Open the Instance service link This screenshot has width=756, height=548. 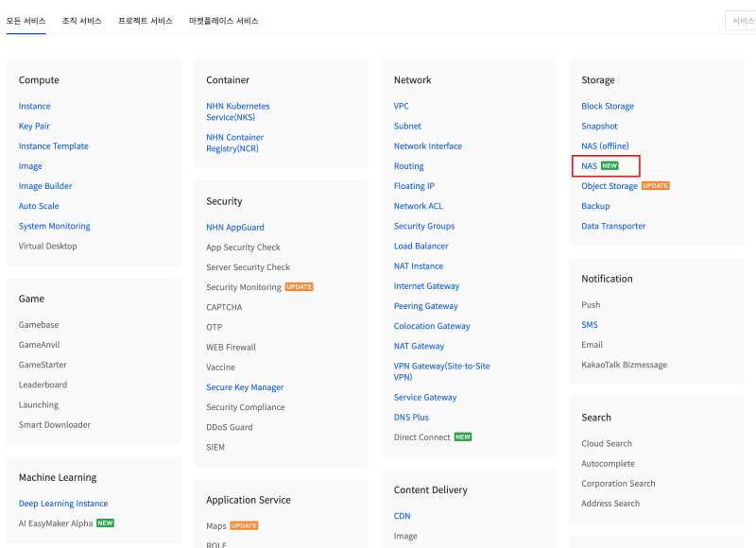35,106
